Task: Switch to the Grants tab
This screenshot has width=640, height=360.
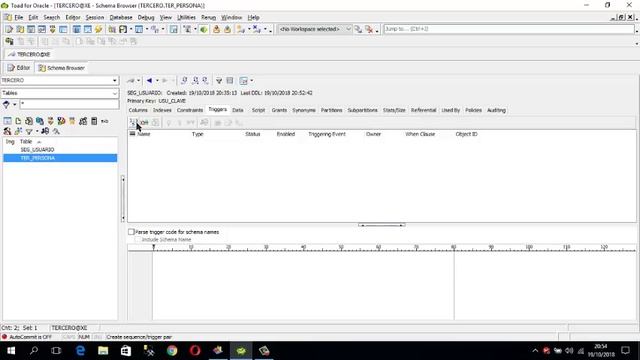Action: pos(279,110)
